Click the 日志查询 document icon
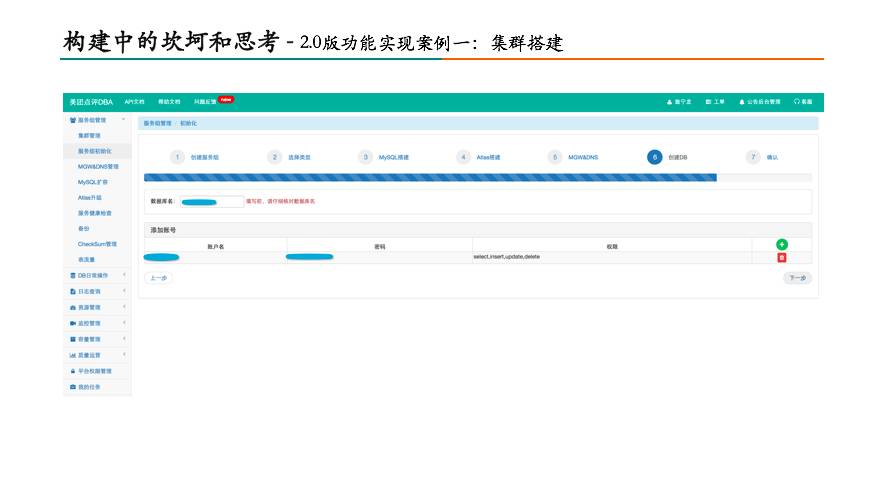 click(x=73, y=291)
